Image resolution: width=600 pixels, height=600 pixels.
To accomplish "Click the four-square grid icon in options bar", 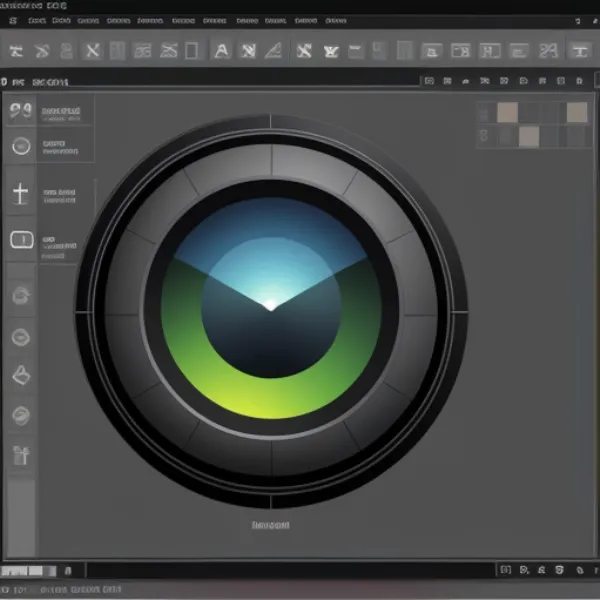I will point(561,81).
